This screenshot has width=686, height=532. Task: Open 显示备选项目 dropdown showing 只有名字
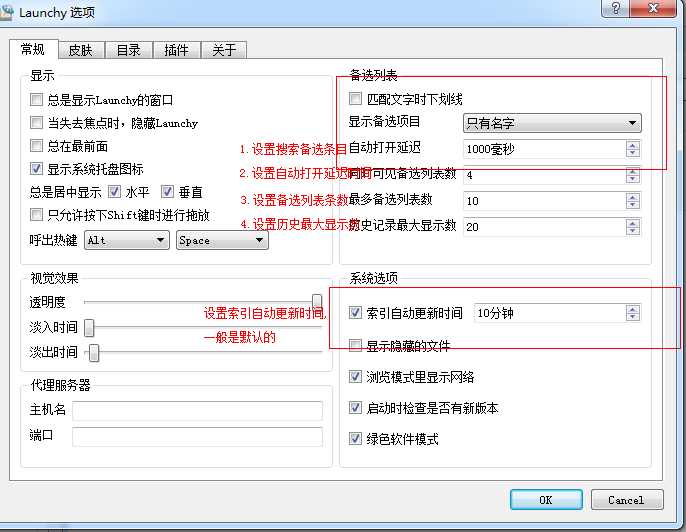(552, 123)
